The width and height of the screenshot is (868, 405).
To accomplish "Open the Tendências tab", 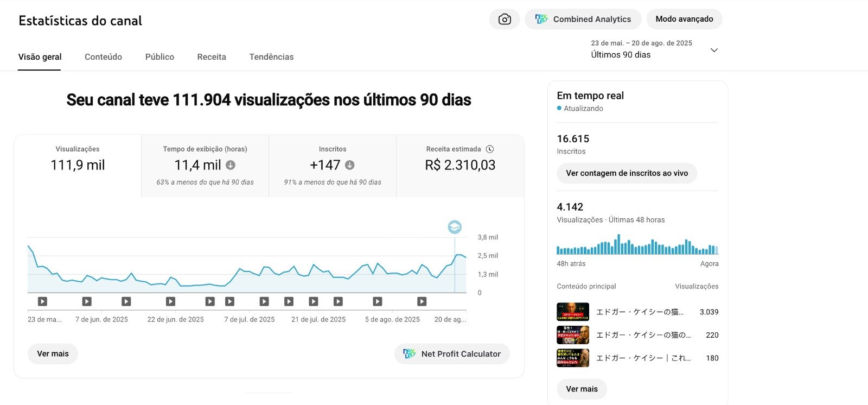I will click(x=271, y=57).
